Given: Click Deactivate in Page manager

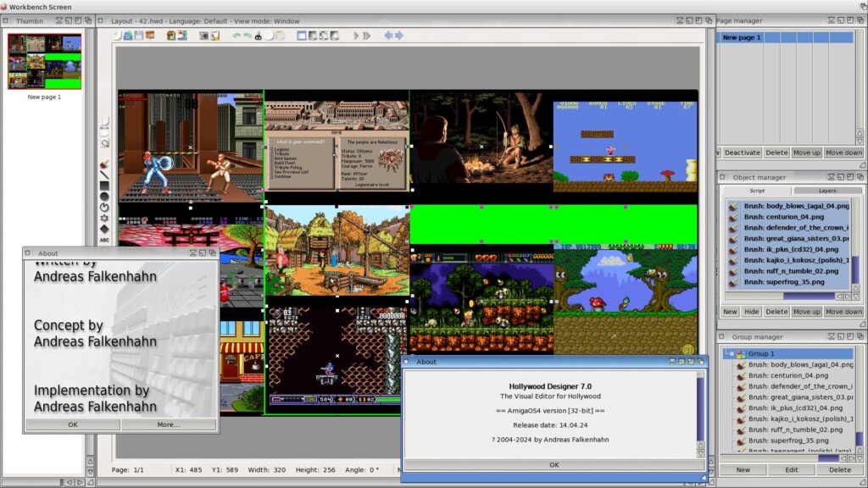Looking at the screenshot, I should (x=742, y=152).
